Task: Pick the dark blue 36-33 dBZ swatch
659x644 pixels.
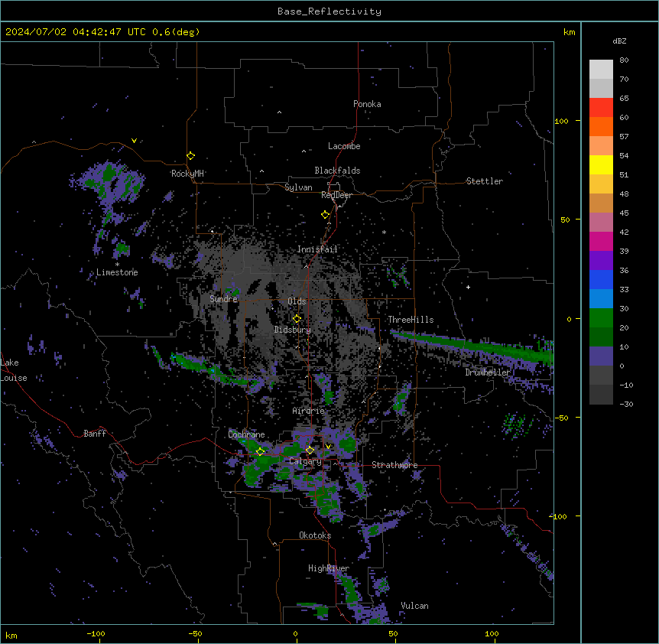Action: coord(601,280)
